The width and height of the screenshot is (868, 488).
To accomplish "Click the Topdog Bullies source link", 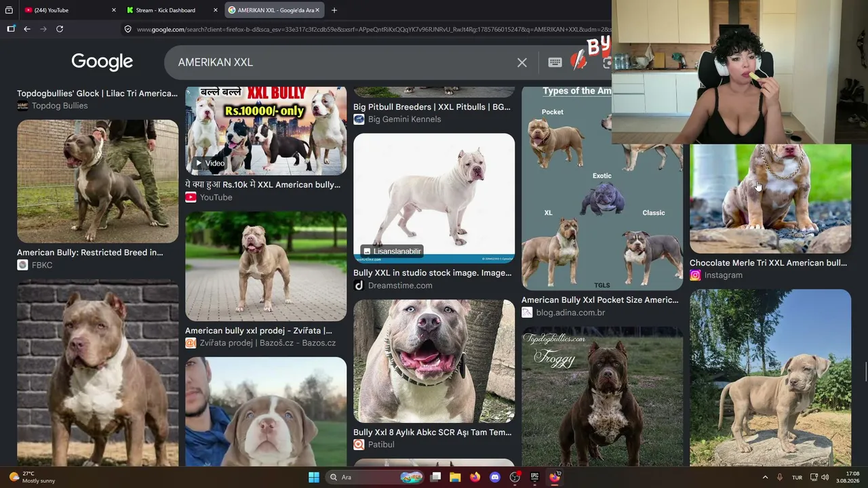I will click(x=52, y=106).
